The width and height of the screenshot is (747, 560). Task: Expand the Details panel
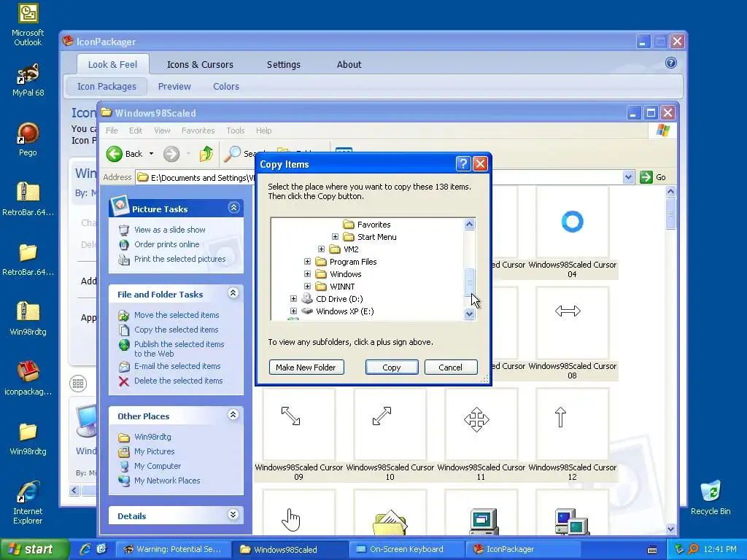233,515
